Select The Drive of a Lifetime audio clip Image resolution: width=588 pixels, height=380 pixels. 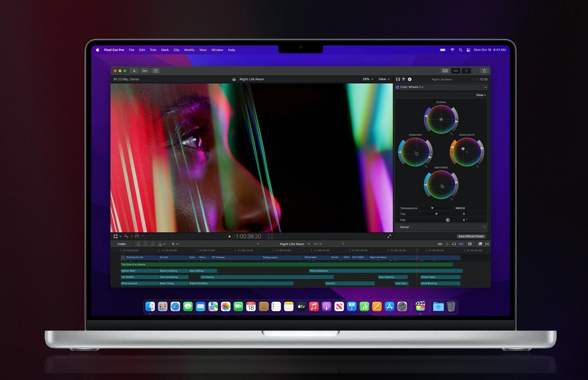pos(287,265)
